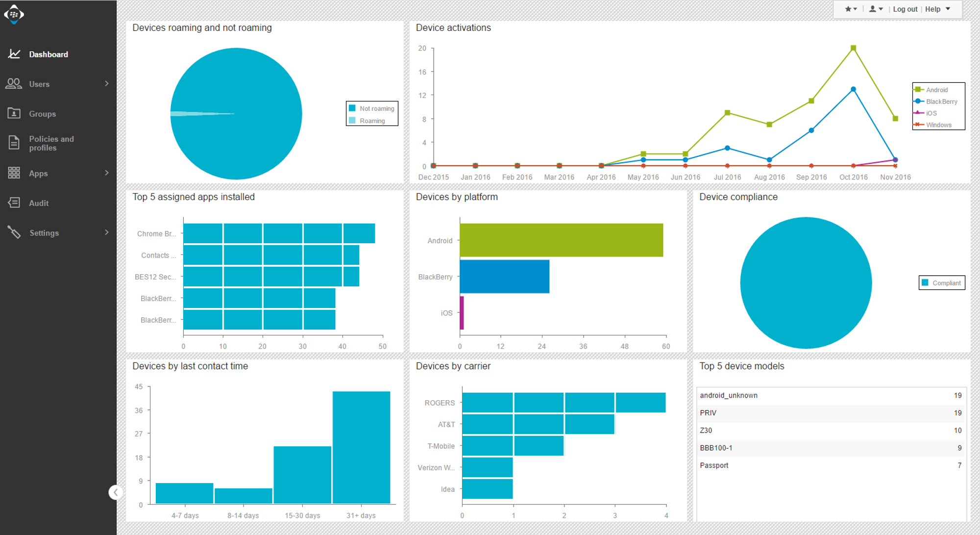The image size is (980, 535).
Task: Click the BlackBerry logo at top left
Action: pyautogui.click(x=15, y=14)
